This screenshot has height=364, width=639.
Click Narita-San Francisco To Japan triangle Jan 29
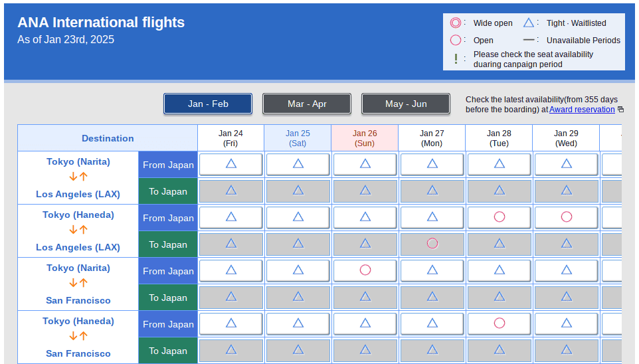point(567,297)
